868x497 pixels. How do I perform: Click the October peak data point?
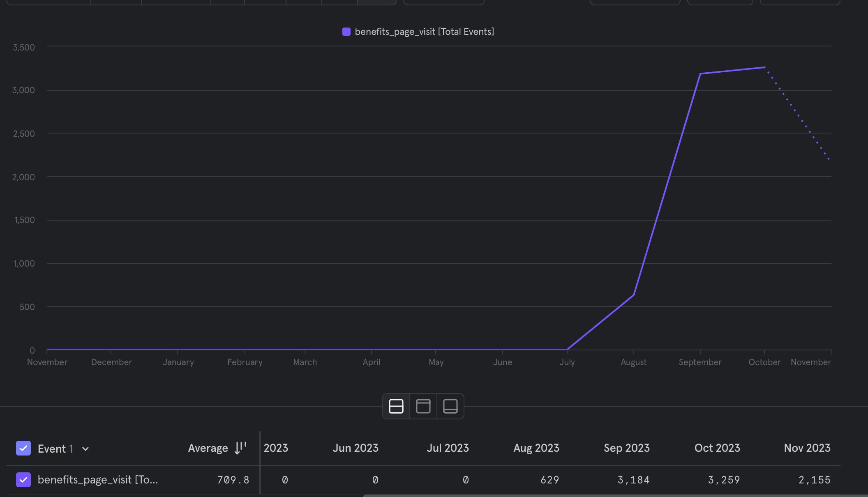click(x=764, y=67)
